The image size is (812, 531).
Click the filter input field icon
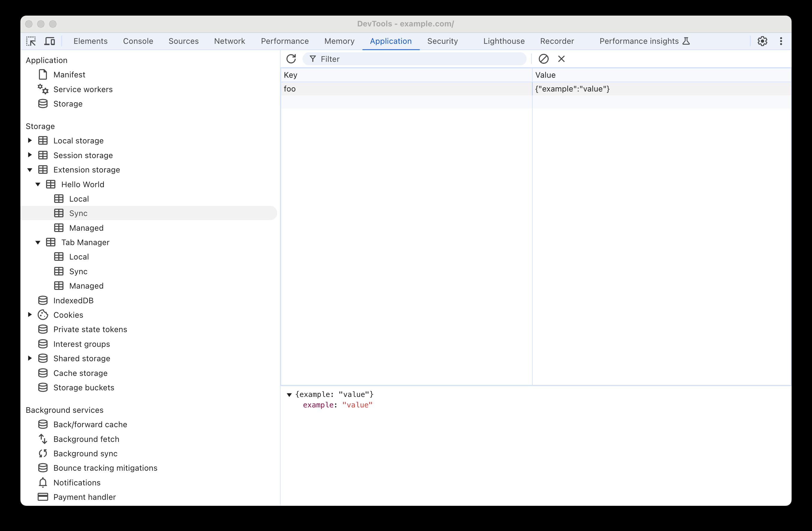[x=312, y=59]
